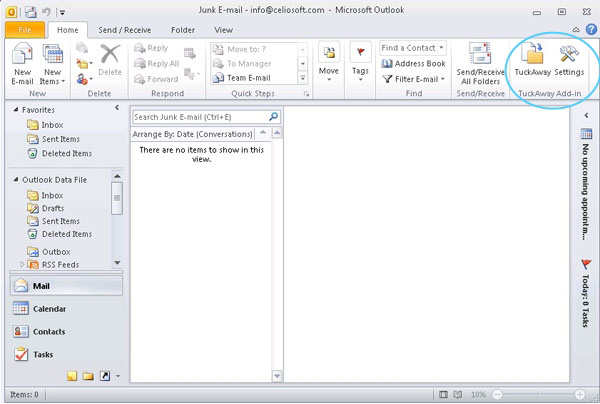Open the Tags flag menu

[360, 59]
